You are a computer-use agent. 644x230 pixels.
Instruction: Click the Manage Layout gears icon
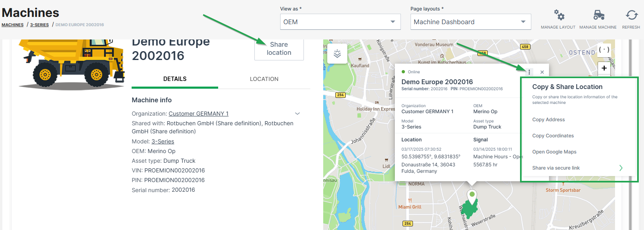(558, 16)
